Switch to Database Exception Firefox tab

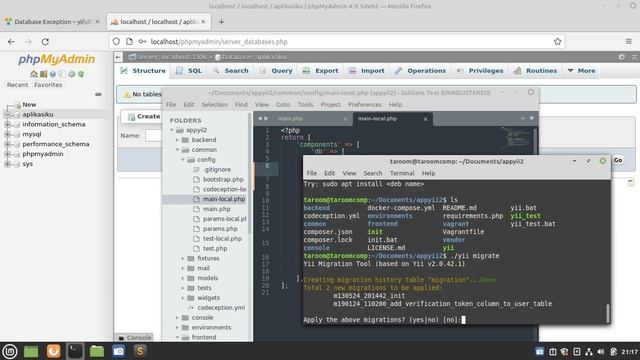[x=52, y=22]
